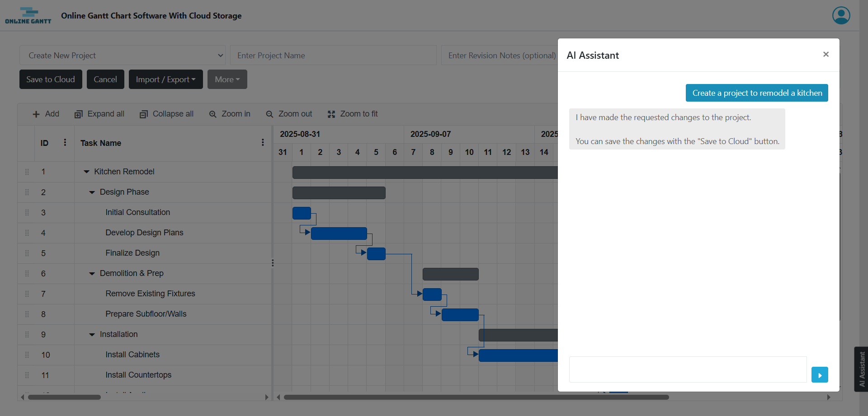Click the drag handle of row 4
Screen dimensions: 868x416
pyautogui.click(x=27, y=233)
